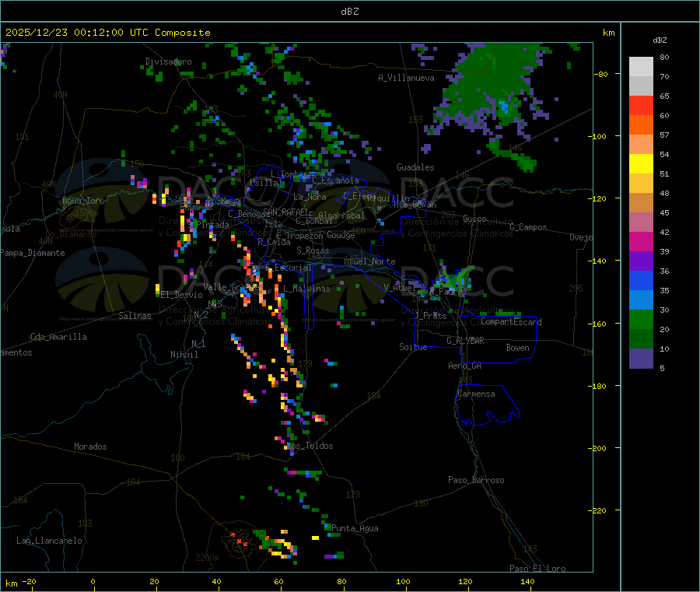Click the 45 value in color legend
The height and width of the screenshot is (592, 700).
665,212
